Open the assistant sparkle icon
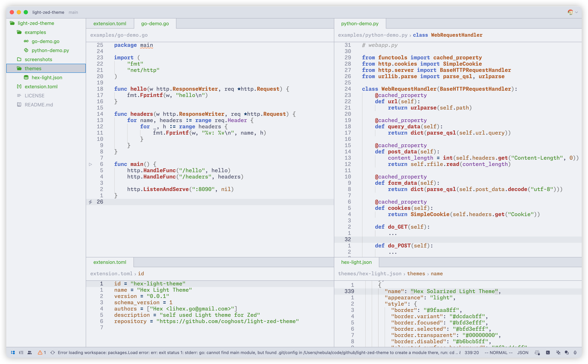The width and height of the screenshot is (588, 364). [558, 353]
